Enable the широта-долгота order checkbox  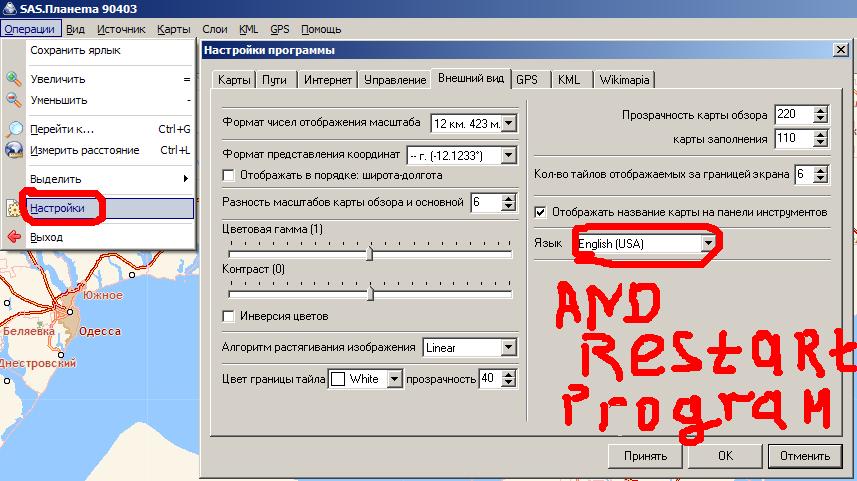pos(229,176)
